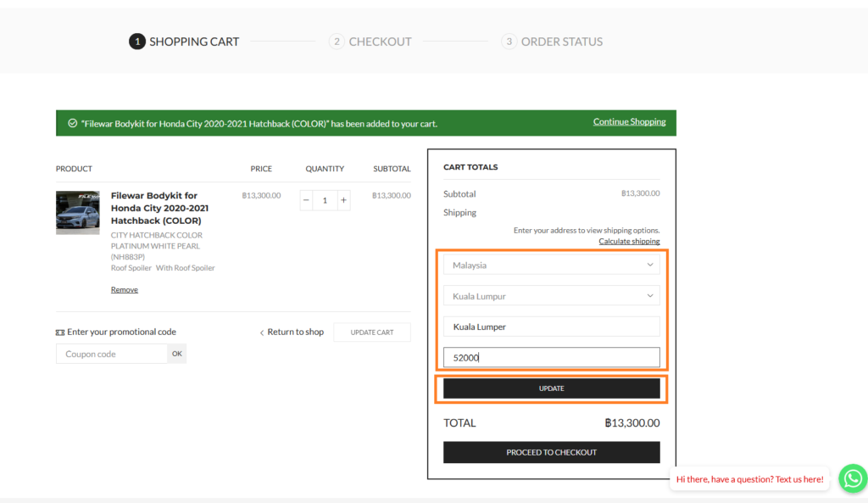
Task: Click the quantity field showing 1
Action: pos(325,200)
